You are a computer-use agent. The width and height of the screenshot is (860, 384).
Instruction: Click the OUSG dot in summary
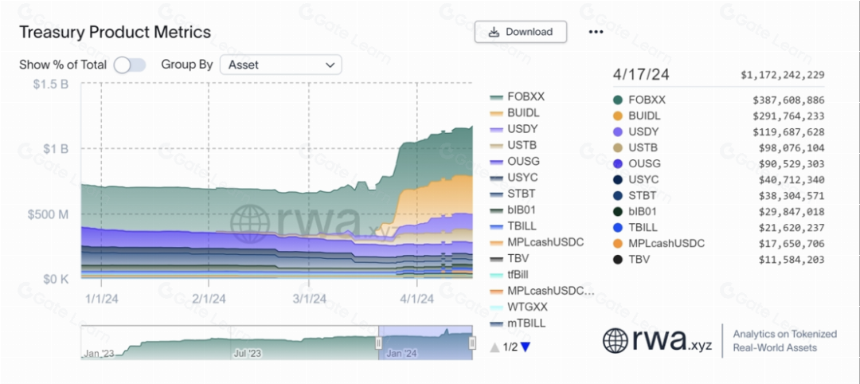[618, 163]
